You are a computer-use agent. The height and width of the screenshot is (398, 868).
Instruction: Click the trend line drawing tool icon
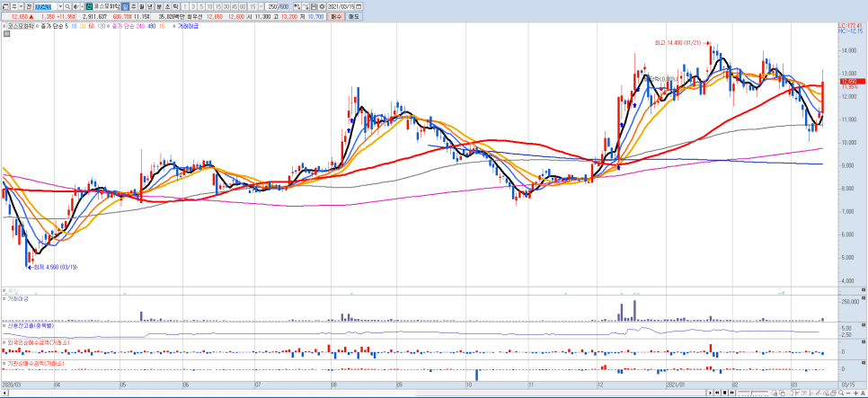[819, 393]
